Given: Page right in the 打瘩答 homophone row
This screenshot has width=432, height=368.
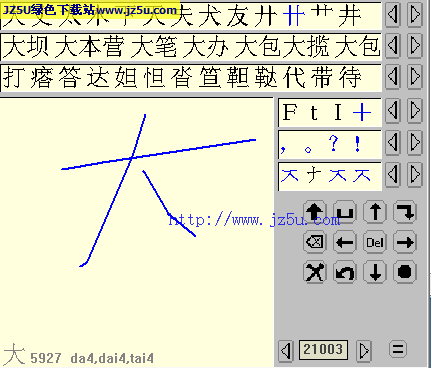Looking at the screenshot, I should pos(415,77).
